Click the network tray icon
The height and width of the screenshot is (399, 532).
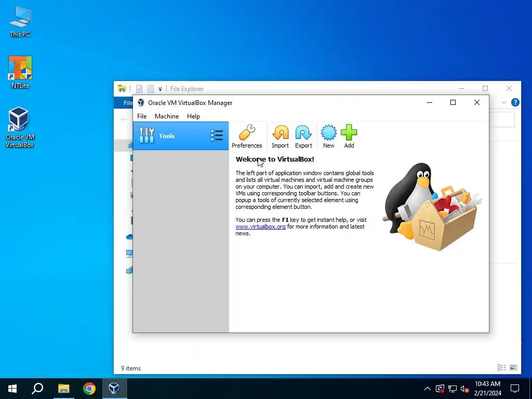[x=453, y=389]
